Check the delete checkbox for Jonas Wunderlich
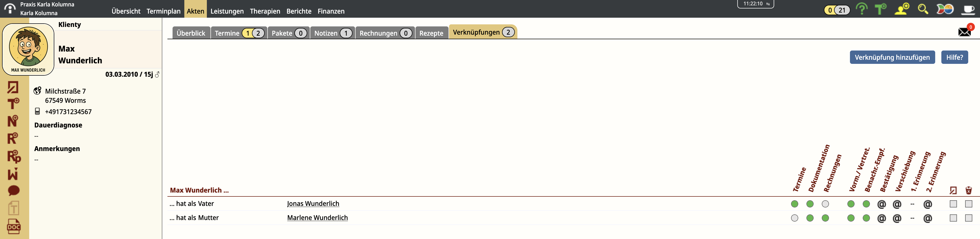Viewport: 980px width, 239px height. coord(968,204)
